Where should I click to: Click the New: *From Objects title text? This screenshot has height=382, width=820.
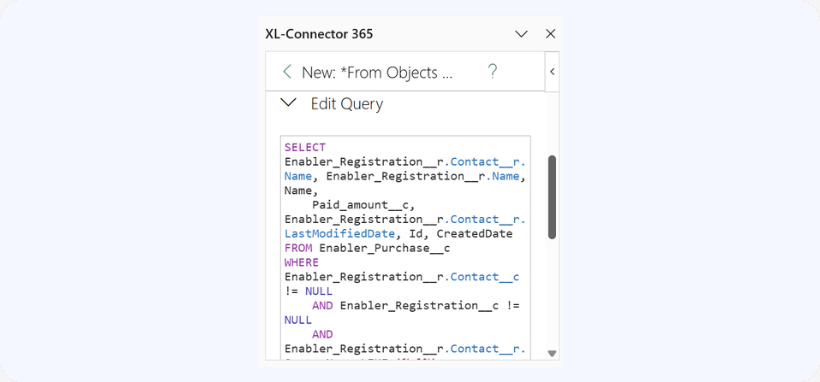pos(377,72)
